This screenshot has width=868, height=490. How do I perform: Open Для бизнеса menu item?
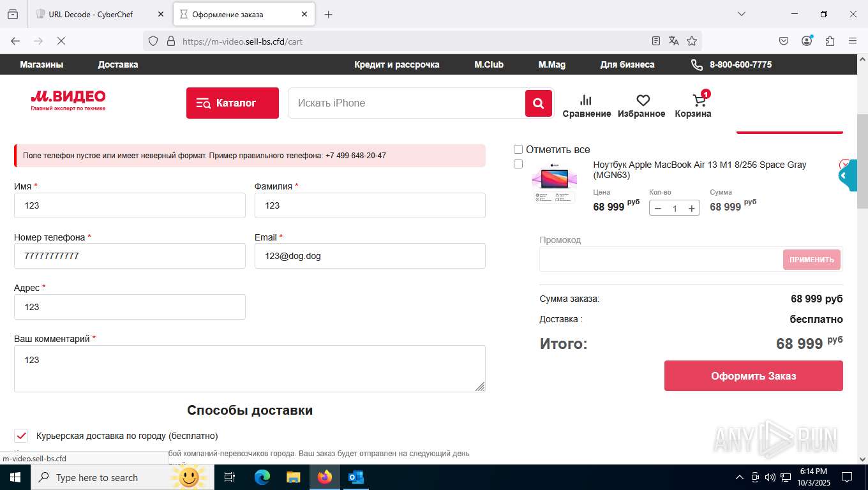[627, 64]
